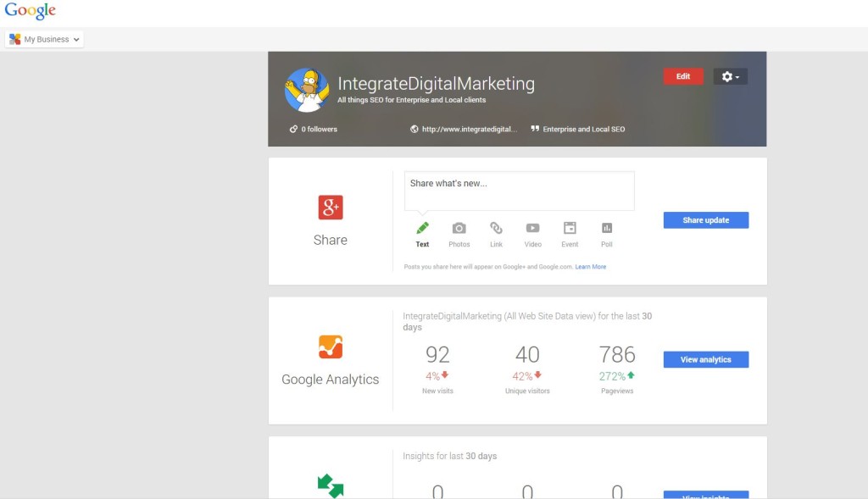Select the Text post type icon
Viewport: 868px width, 499px height.
(421, 228)
